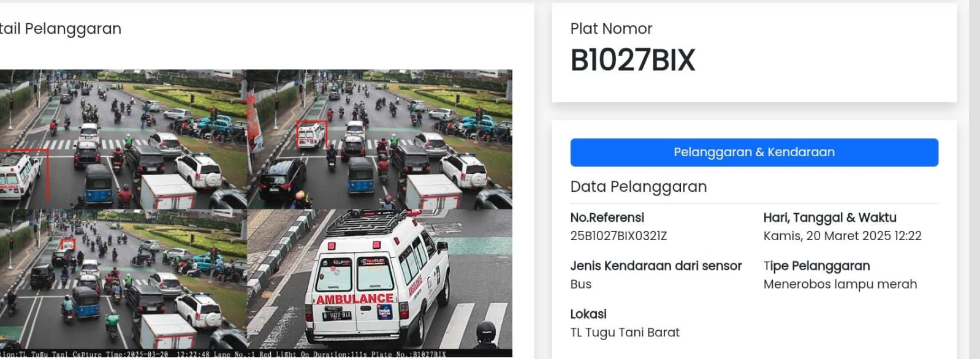
Task: Open the bottom-left traffic camera frame
Action: [123, 279]
